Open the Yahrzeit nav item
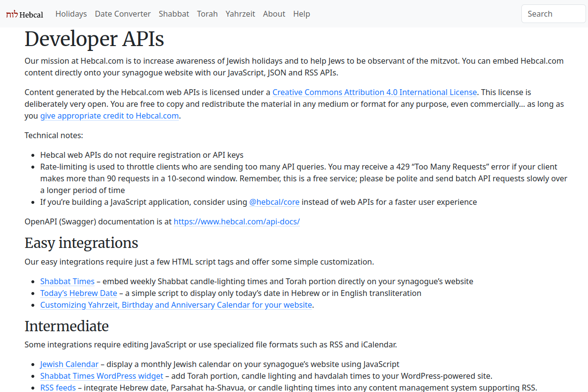This screenshot has height=392, width=588. click(240, 14)
